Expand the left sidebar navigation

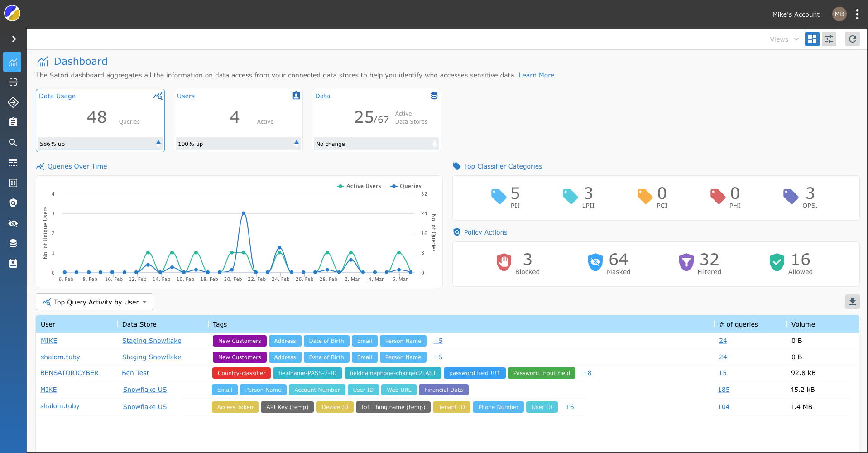click(x=14, y=39)
